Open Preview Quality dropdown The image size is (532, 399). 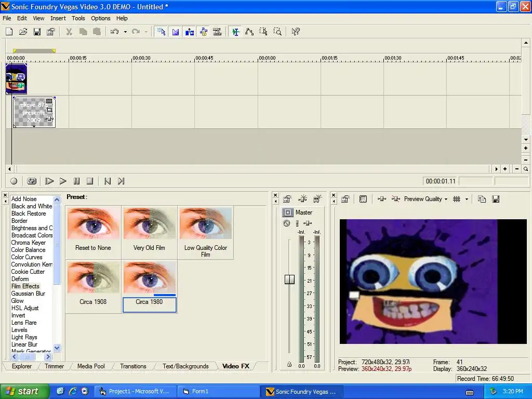[425, 199]
